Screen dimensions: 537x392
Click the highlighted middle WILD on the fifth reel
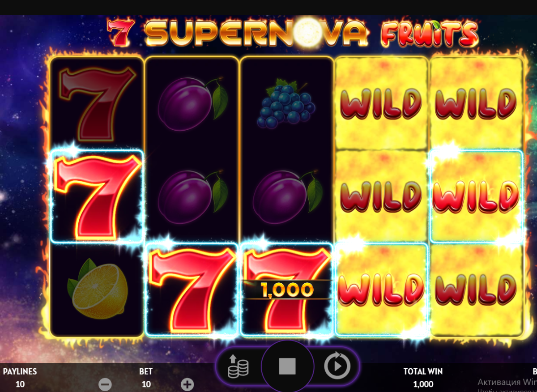pyautogui.click(x=476, y=197)
